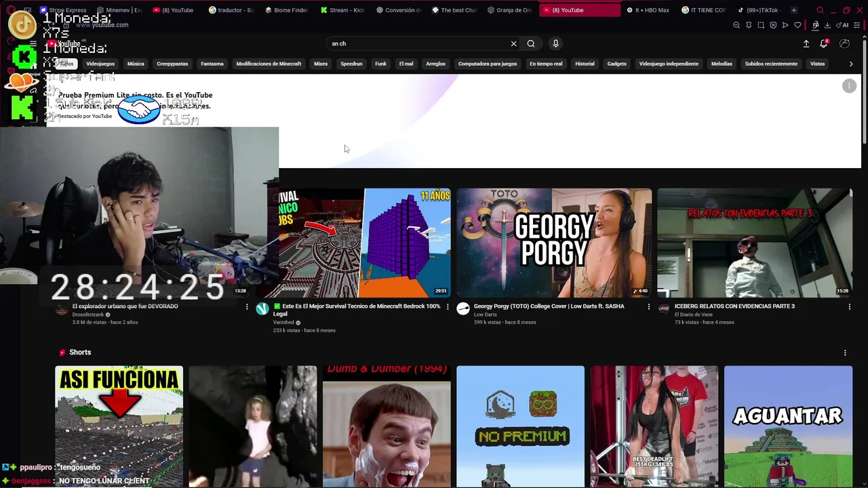Open the Georgy Porgy College Cover title
The image size is (868, 488).
(x=549, y=306)
